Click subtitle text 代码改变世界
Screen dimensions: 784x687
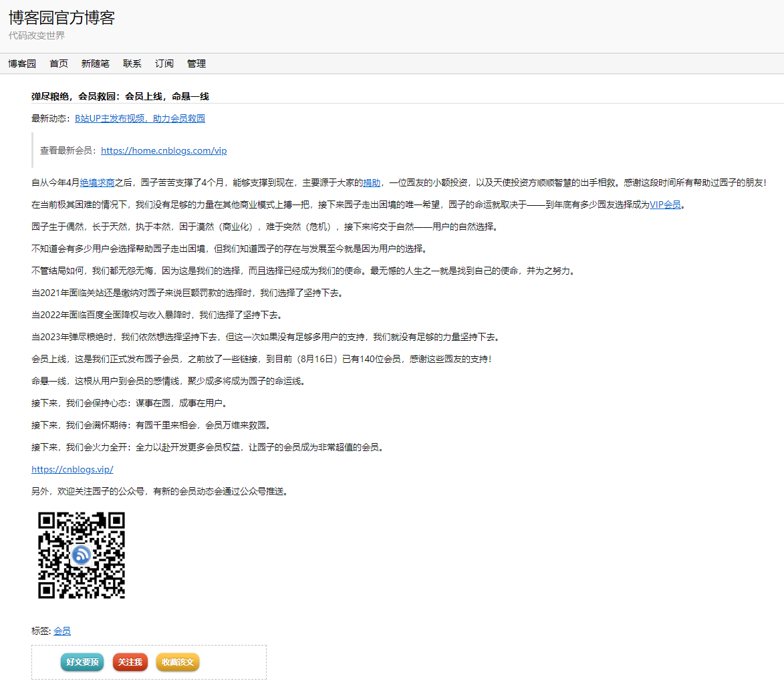pos(37,35)
